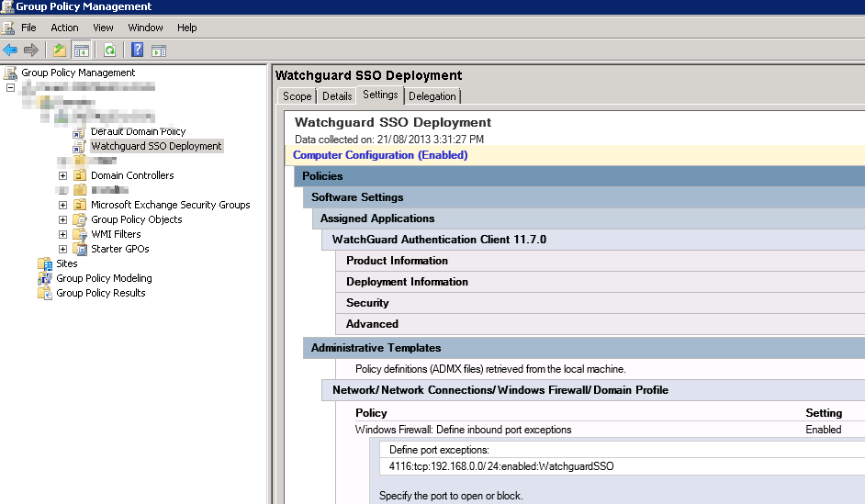Expand the Microsoft Exchange Security Groups node
The width and height of the screenshot is (865, 504).
[62, 205]
